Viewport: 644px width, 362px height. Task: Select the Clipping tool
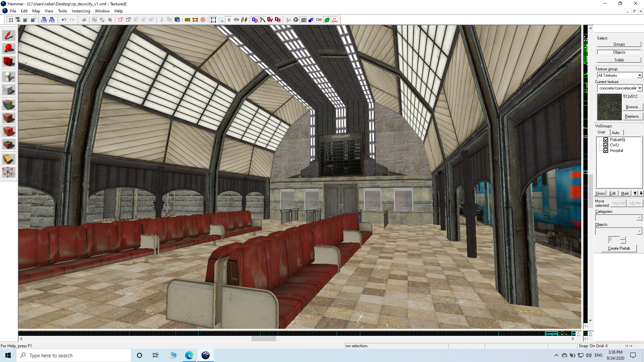tap(9, 159)
